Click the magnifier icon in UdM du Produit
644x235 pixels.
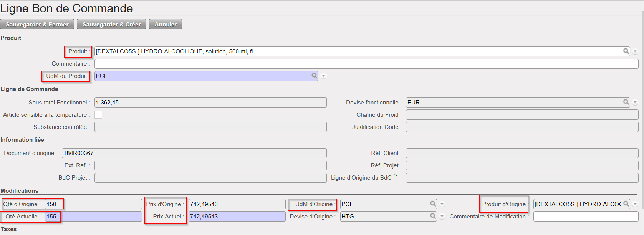pos(315,76)
